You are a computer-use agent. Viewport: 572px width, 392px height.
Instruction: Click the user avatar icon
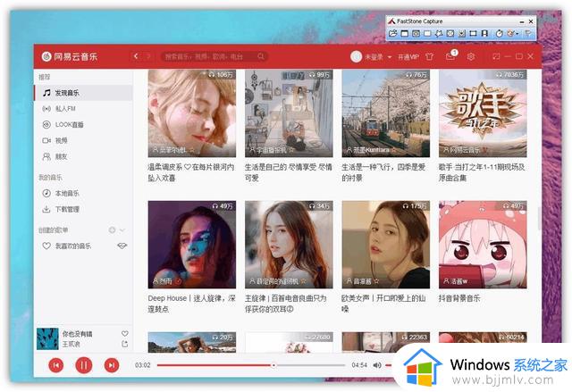pos(356,56)
